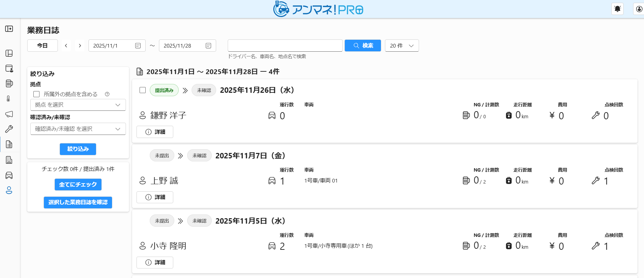The height and width of the screenshot is (278, 644).
Task: Click the help icon beside 所属外の拠点を含める
Action: click(107, 94)
